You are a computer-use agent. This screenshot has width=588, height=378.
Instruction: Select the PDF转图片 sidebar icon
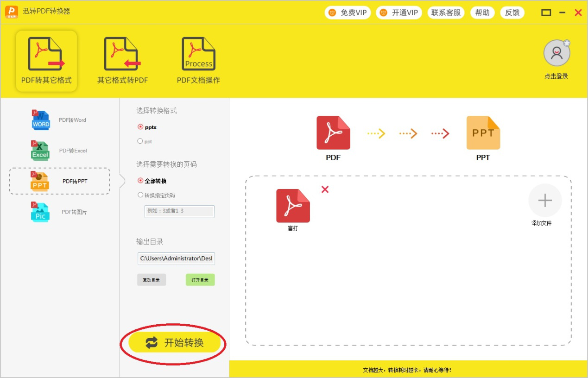[40, 212]
